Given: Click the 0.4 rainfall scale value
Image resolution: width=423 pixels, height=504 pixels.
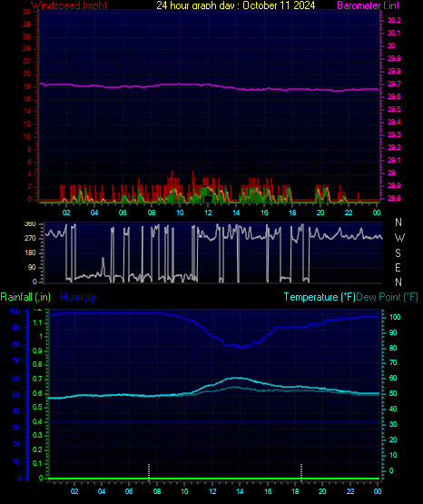Looking at the screenshot, I should point(37,421).
